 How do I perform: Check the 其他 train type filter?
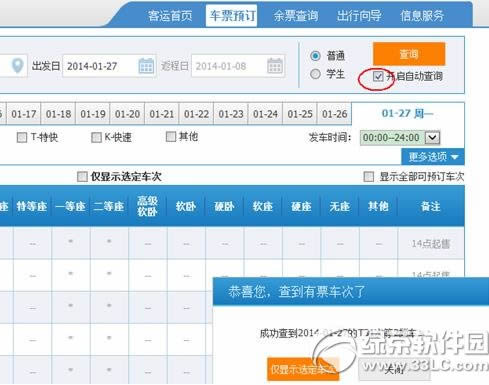[171, 136]
